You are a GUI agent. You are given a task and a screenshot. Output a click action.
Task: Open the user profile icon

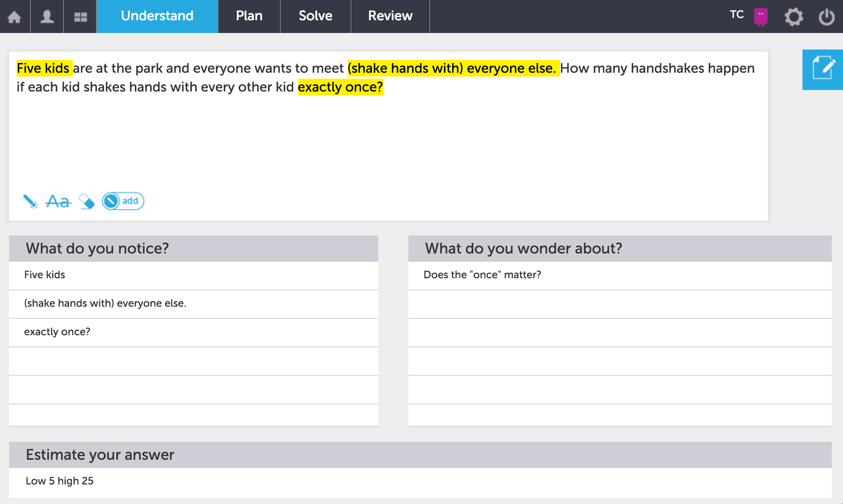(x=47, y=16)
